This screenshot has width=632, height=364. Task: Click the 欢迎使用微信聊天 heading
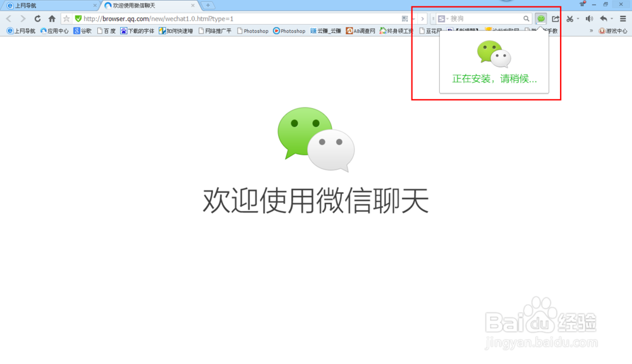coord(315,200)
